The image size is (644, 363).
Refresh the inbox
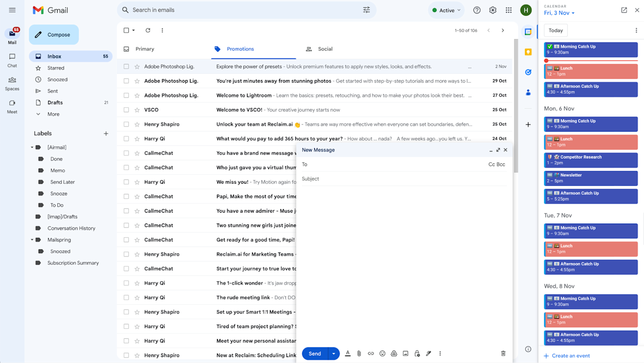(148, 30)
